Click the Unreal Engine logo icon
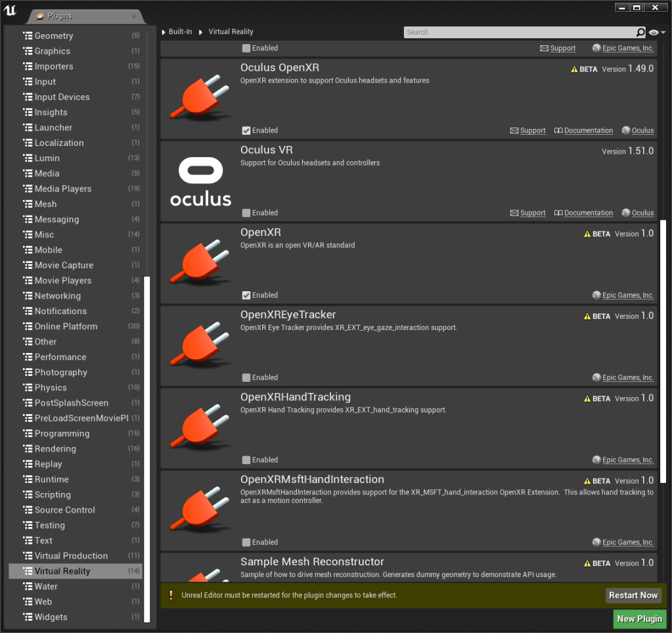672x633 pixels. [x=11, y=9]
